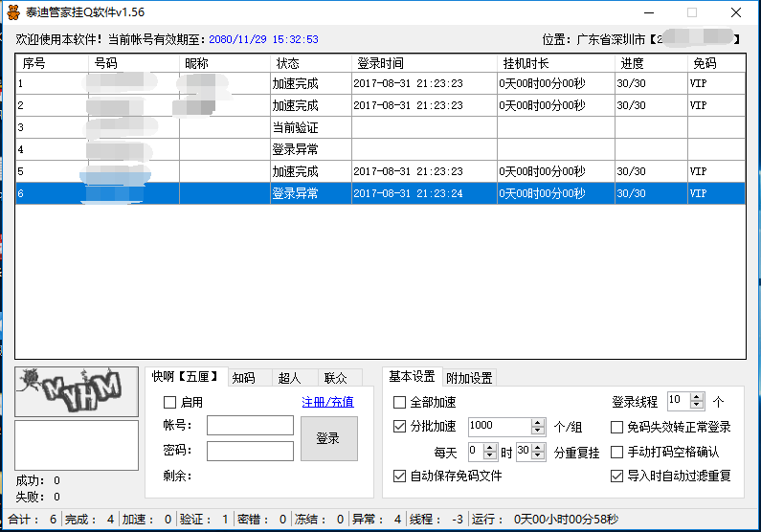Sort by the 状态 column header
Viewport: 761px width, 532px height.
pos(288,63)
